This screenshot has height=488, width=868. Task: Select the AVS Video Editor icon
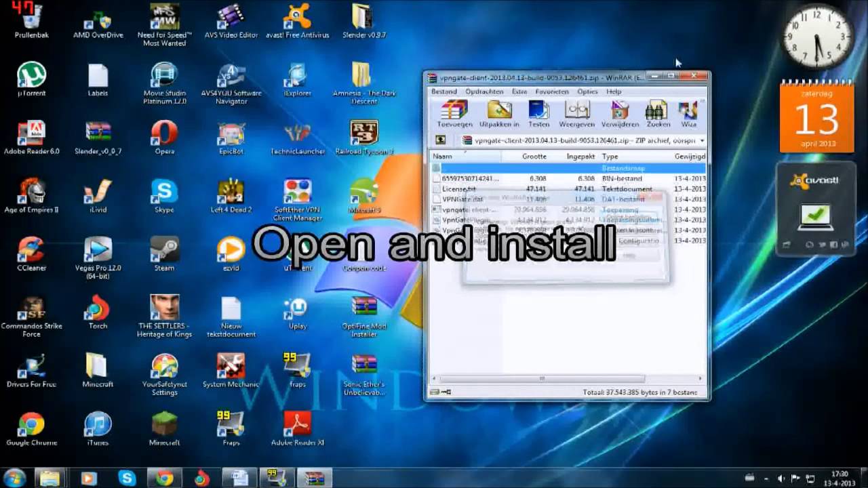pos(231,21)
